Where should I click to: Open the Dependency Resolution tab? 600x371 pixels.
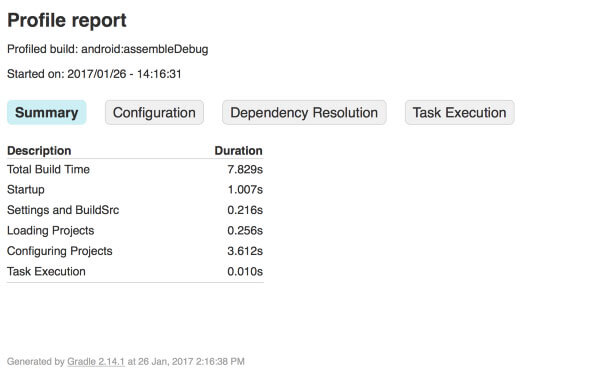pos(304,112)
